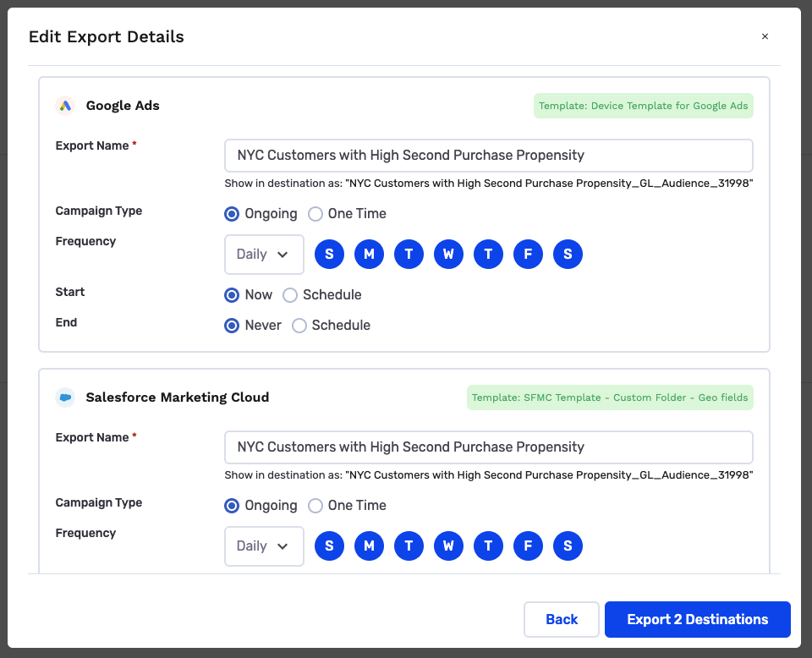Go Back to the previous step
The image size is (812, 658).
click(x=562, y=619)
